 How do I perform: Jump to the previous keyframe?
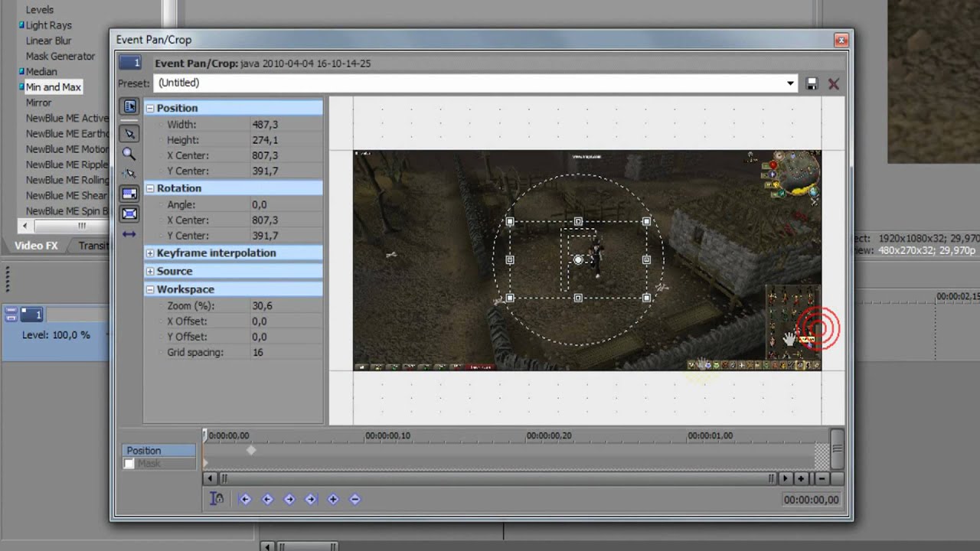267,499
